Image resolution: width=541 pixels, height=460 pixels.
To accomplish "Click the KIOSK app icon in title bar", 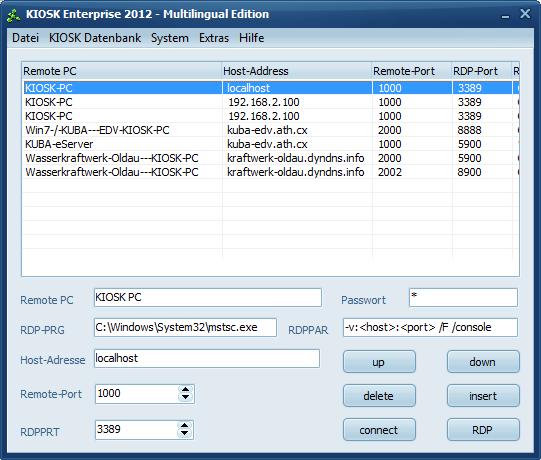I will point(13,15).
